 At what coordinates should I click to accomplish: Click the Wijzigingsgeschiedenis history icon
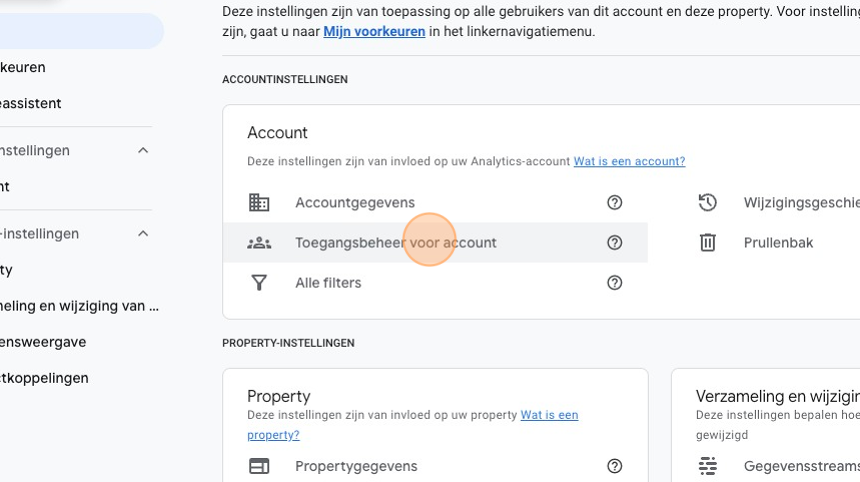click(x=708, y=203)
